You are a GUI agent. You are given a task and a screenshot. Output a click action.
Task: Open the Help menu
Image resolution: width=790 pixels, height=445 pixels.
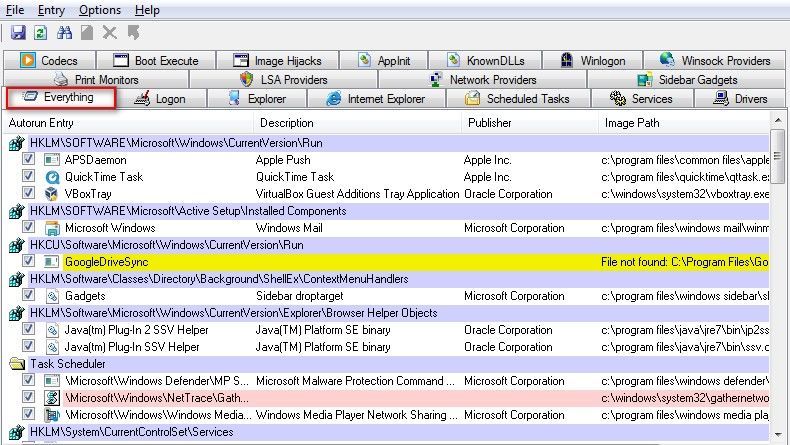[147, 10]
